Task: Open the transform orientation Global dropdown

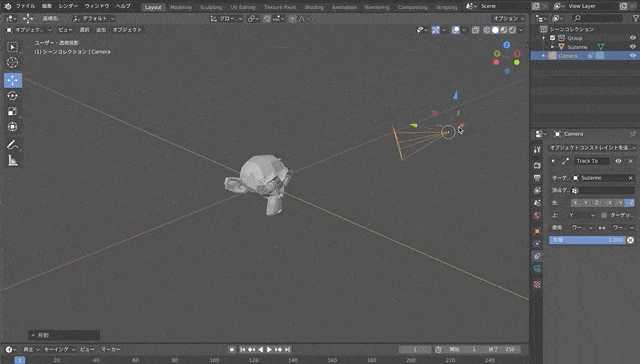Action: [227, 19]
